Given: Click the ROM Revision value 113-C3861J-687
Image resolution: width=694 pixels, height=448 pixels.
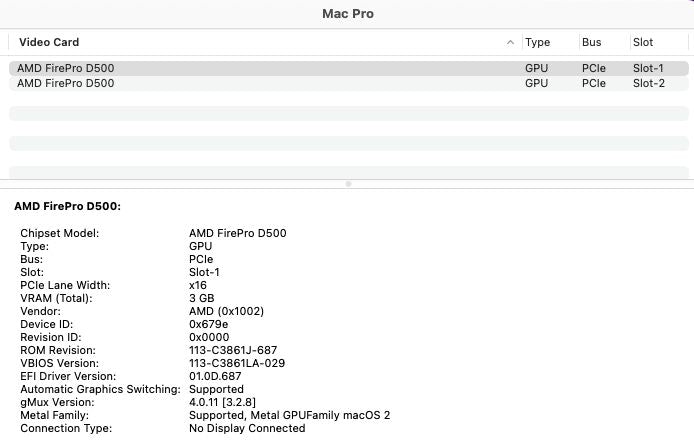Looking at the screenshot, I should tap(233, 350).
